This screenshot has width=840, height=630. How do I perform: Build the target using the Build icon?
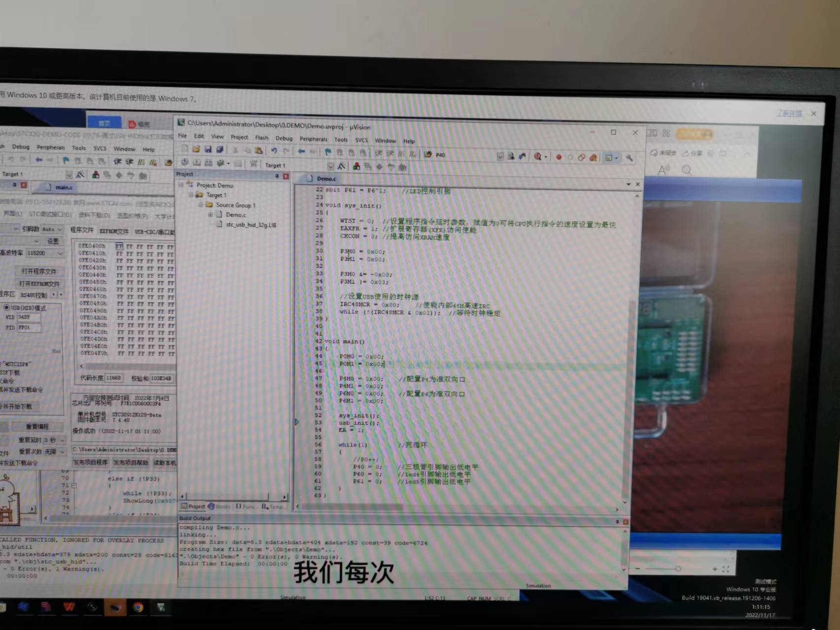click(x=196, y=162)
